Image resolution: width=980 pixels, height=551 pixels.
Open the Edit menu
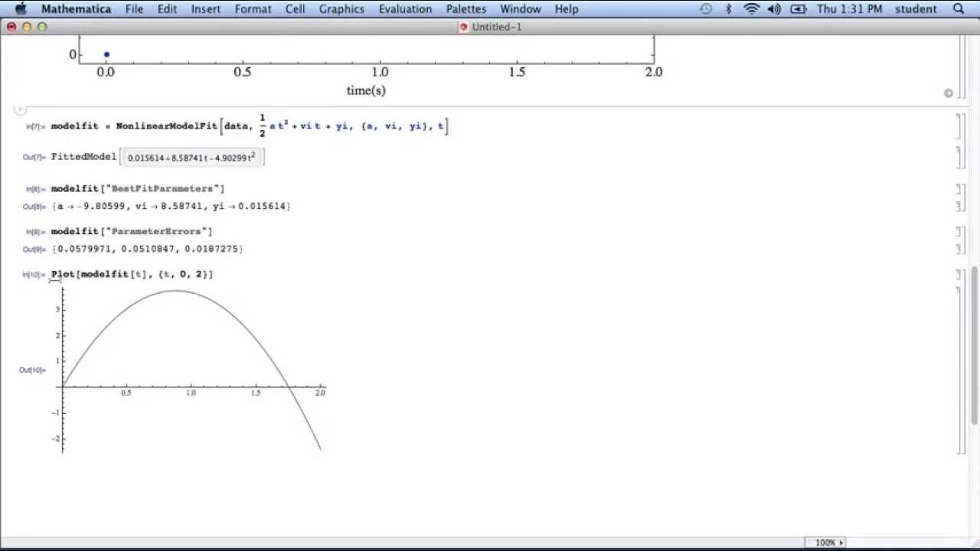(x=167, y=9)
